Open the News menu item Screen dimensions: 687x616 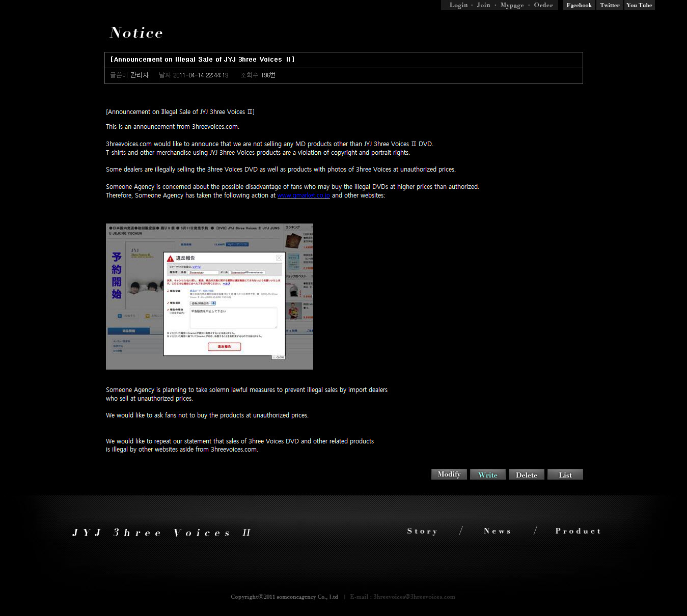pos(497,531)
